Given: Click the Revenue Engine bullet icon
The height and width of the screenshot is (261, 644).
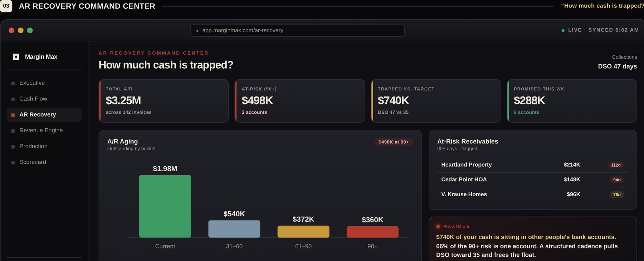Looking at the screenshot, I should 13,131.
